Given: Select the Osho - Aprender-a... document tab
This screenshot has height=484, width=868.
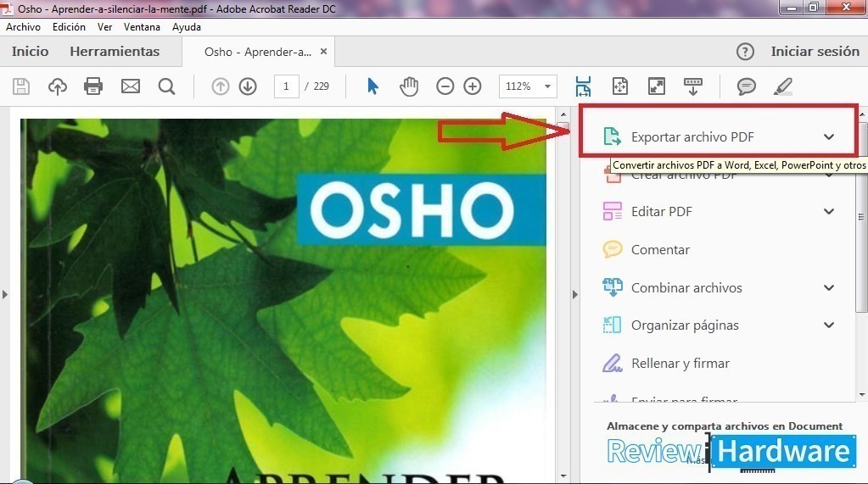Looking at the screenshot, I should (257, 52).
